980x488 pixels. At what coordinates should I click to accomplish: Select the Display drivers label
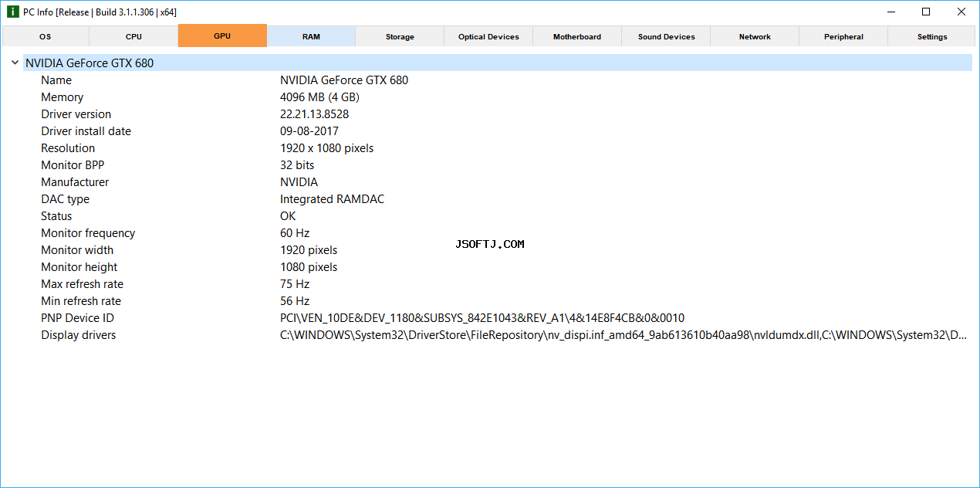click(79, 335)
